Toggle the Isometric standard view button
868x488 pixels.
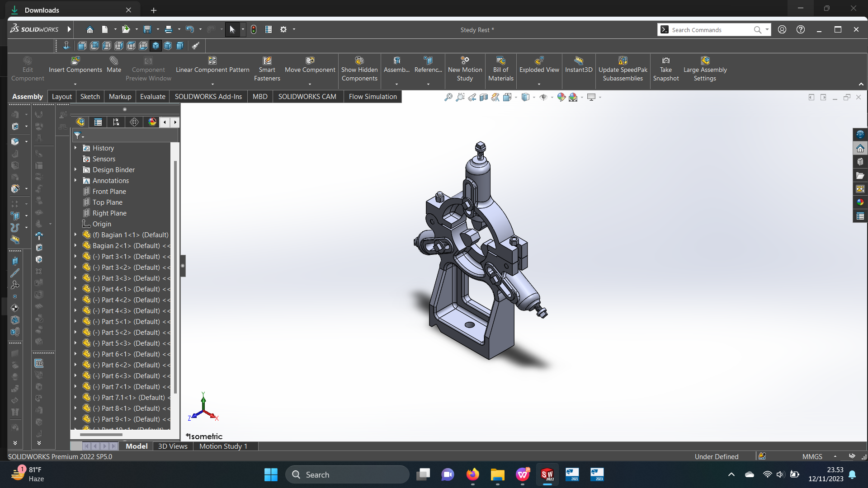[156, 46]
